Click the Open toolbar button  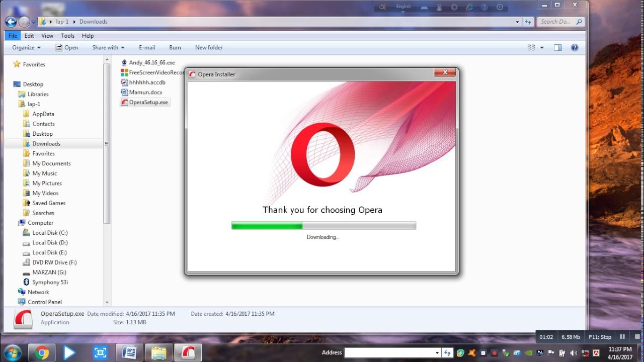click(x=67, y=48)
